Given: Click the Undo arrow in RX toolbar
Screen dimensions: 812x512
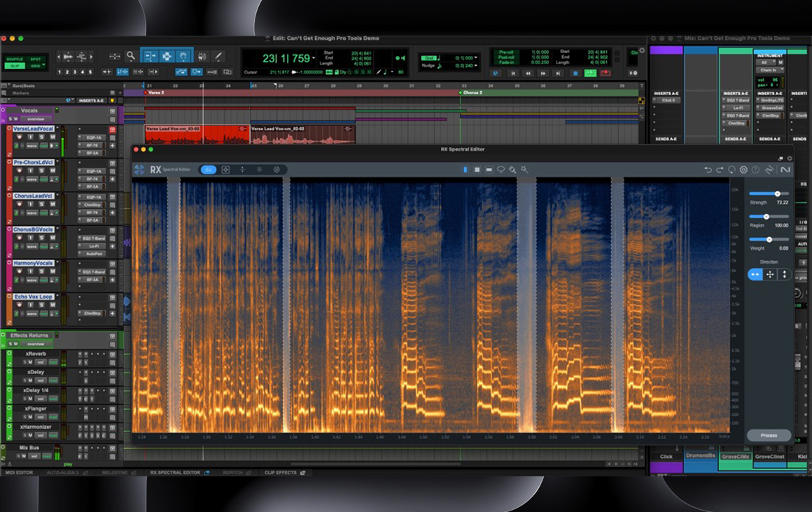Looking at the screenshot, I should [x=708, y=169].
